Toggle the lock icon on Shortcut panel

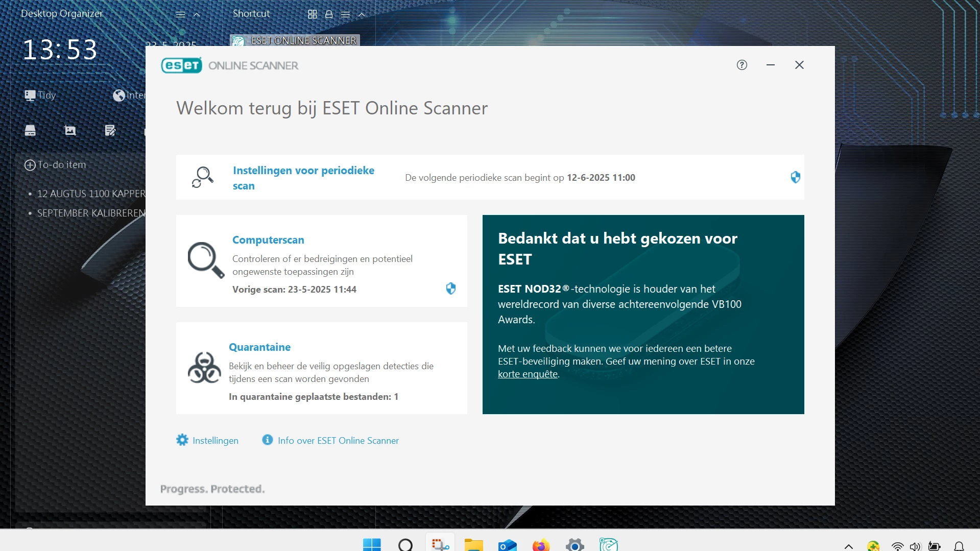click(329, 14)
